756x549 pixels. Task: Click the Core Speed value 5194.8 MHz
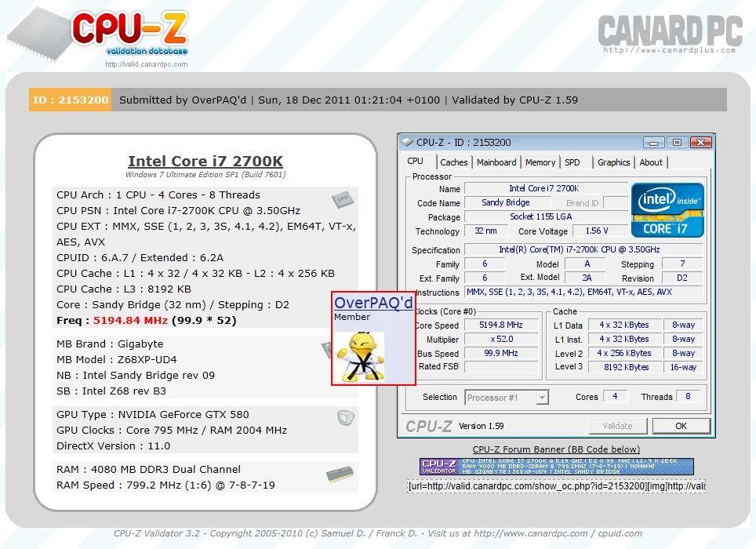coord(501,325)
